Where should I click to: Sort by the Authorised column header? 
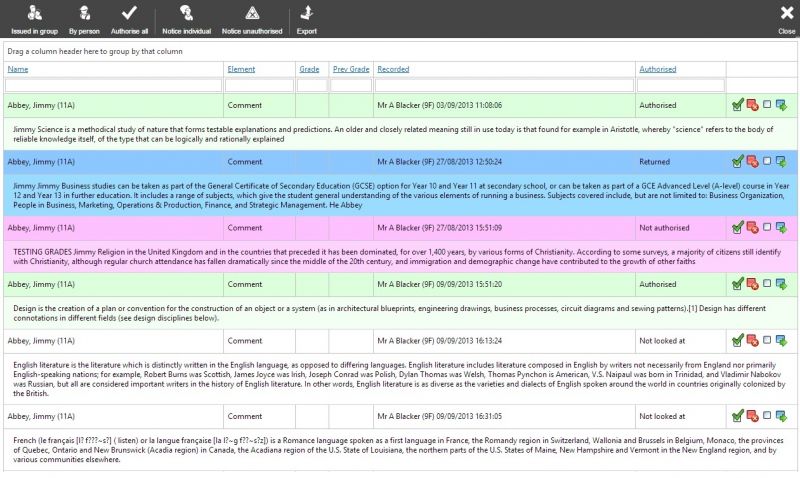point(657,69)
